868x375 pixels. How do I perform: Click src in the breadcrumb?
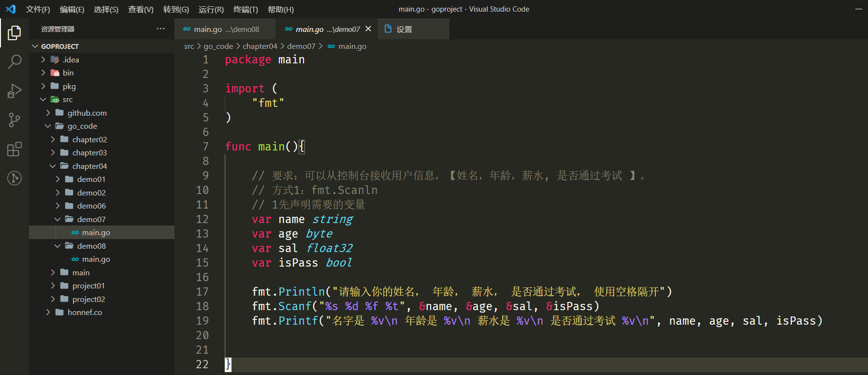tap(189, 46)
